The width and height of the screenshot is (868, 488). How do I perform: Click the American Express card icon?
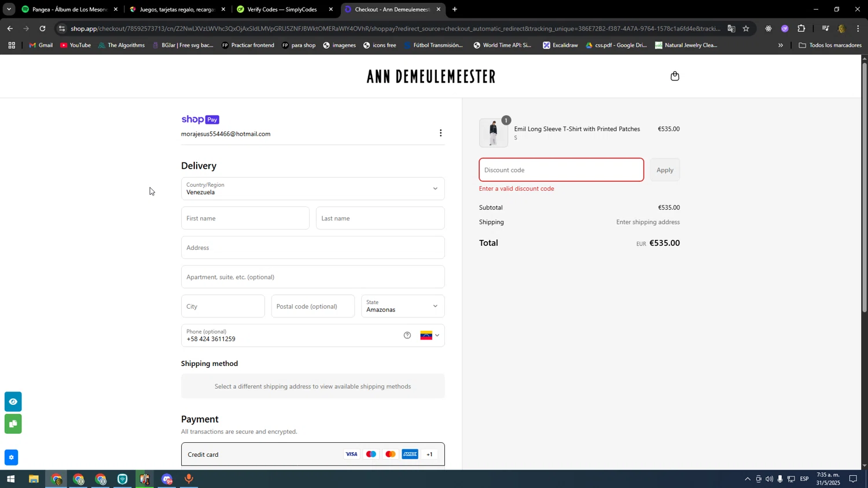pos(410,454)
